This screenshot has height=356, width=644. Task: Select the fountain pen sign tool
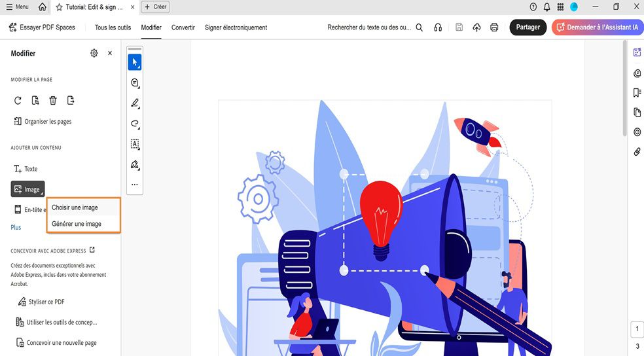[135, 165]
